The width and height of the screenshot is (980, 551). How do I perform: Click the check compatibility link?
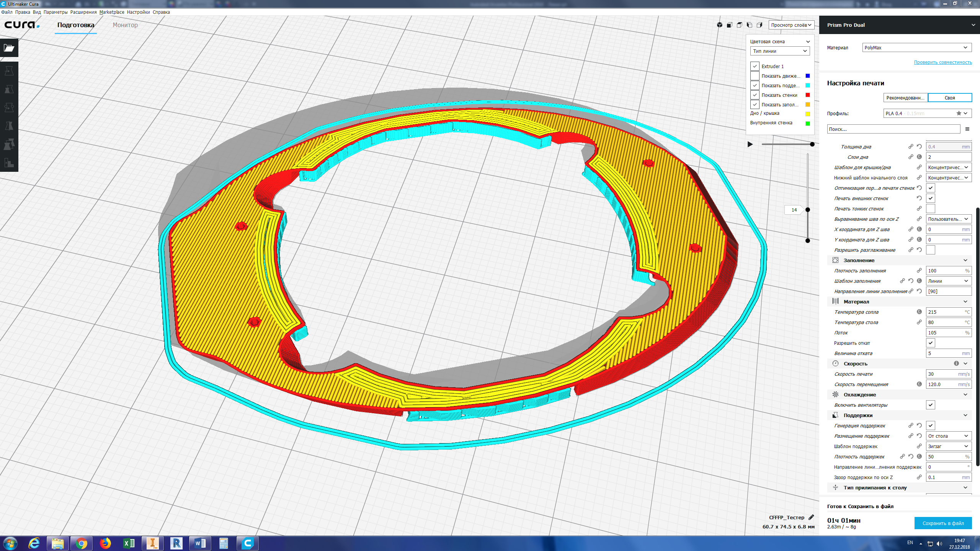[943, 62]
